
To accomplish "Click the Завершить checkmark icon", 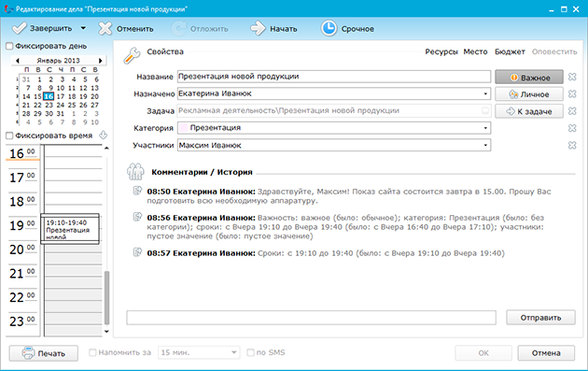I will 19,28.
